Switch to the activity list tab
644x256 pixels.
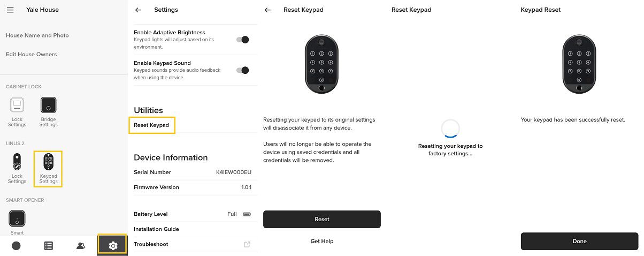(49, 246)
